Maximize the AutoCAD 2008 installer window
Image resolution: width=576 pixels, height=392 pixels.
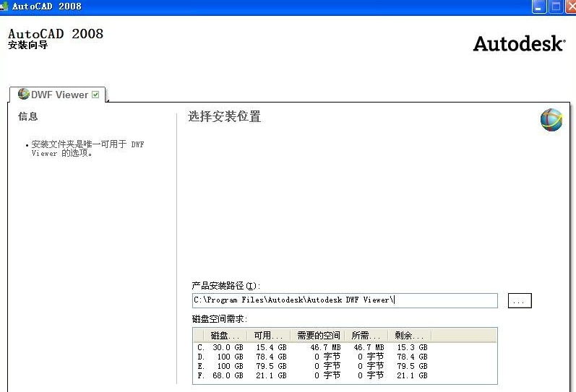coord(556,6)
